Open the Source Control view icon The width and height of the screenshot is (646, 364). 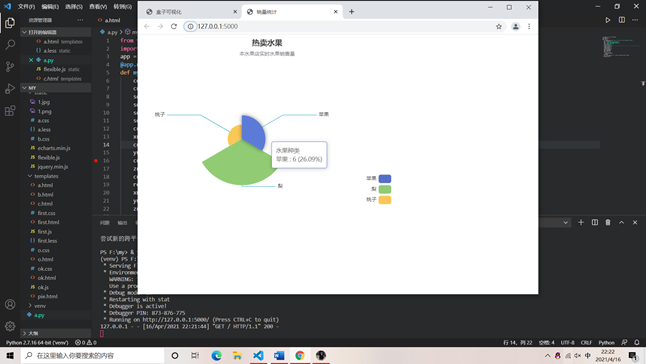coord(10,66)
